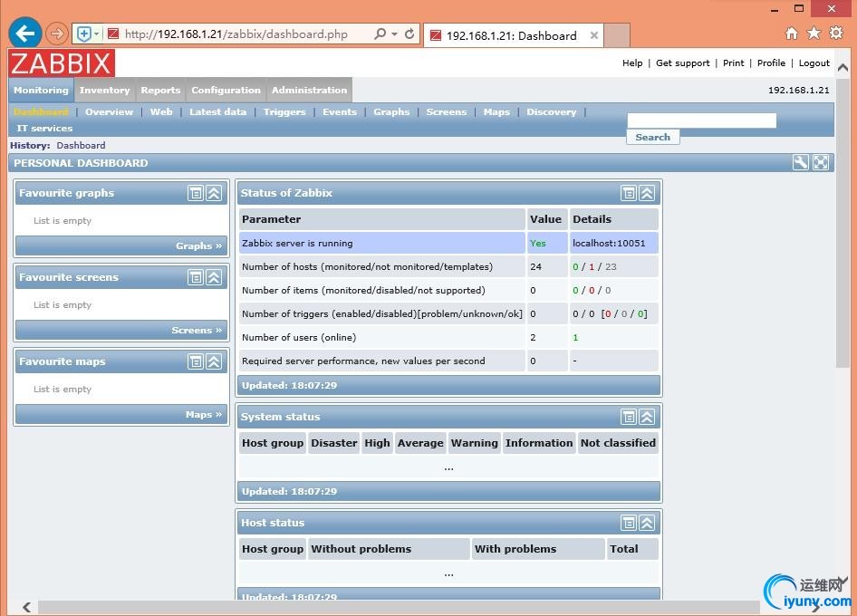Select the Events submenu item
Screen dimensions: 857x616
coord(340,112)
